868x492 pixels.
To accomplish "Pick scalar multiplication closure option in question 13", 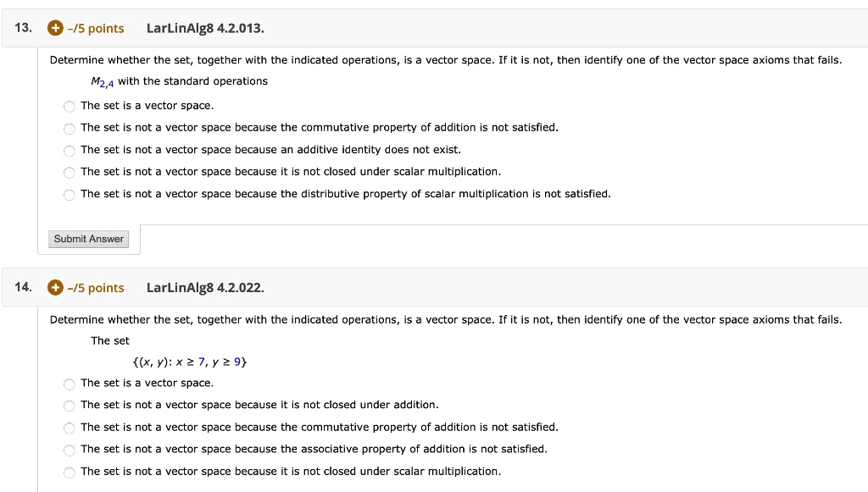I will click(x=69, y=173).
